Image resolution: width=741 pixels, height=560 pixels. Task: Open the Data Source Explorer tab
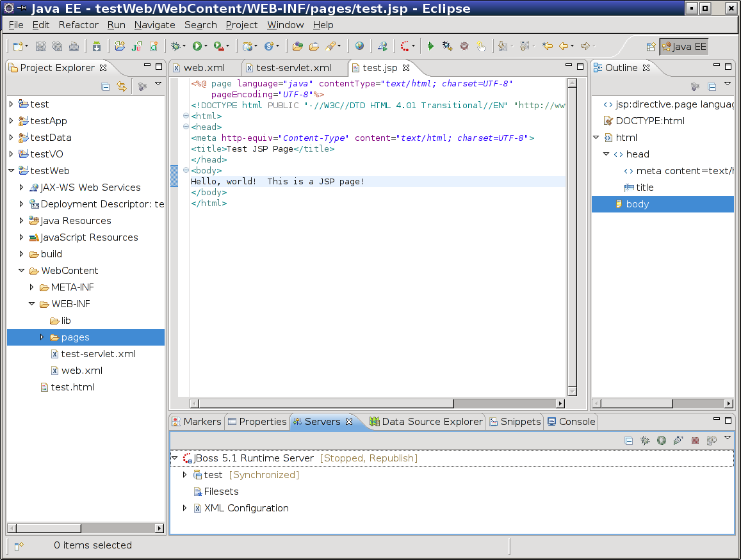[x=427, y=422]
